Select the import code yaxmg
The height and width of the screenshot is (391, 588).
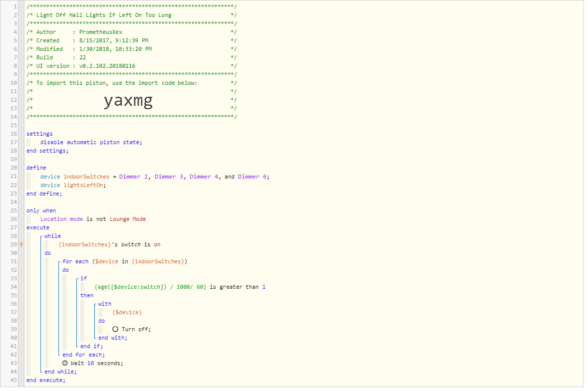pyautogui.click(x=128, y=101)
